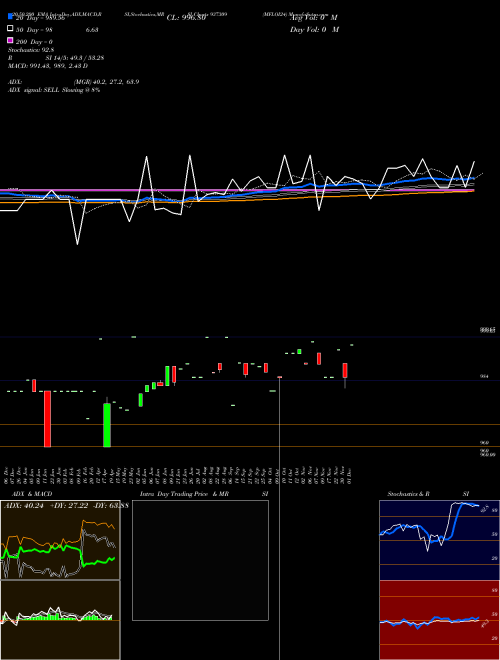Image resolution: width=500 pixels, height=660 pixels.
Task: Select the 'CL: 996.80' closing price text
Action: pos(186,18)
